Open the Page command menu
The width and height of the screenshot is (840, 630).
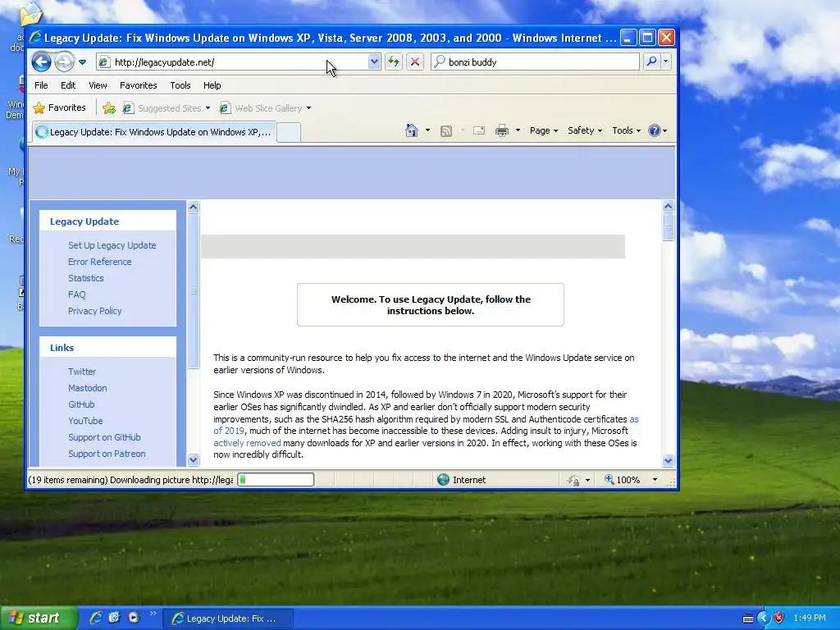click(544, 130)
